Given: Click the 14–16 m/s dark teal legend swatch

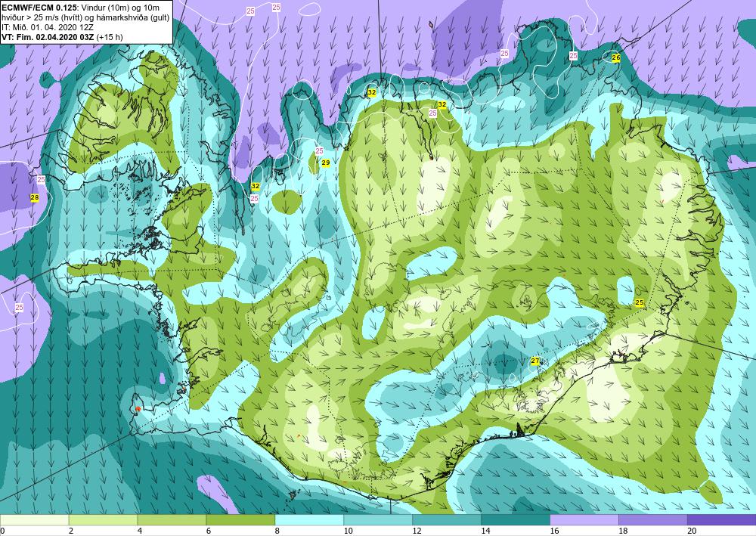Looking at the screenshot, I should (x=516, y=520).
